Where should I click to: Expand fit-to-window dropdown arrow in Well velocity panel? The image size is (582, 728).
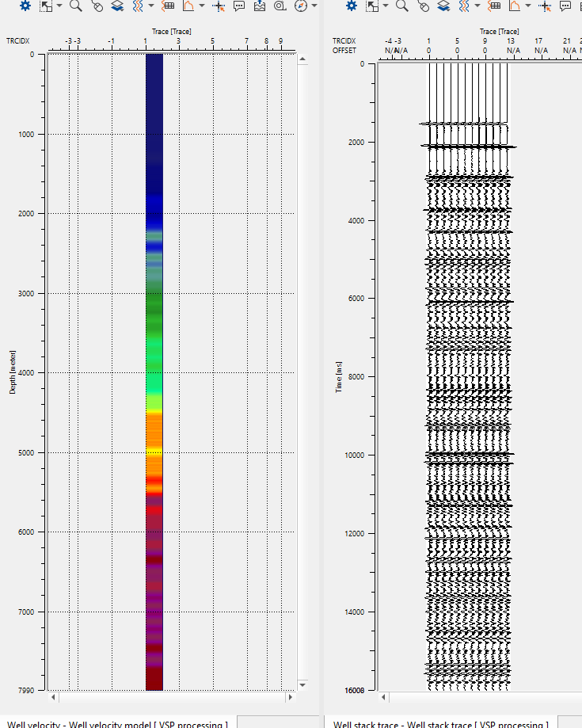[x=59, y=6]
